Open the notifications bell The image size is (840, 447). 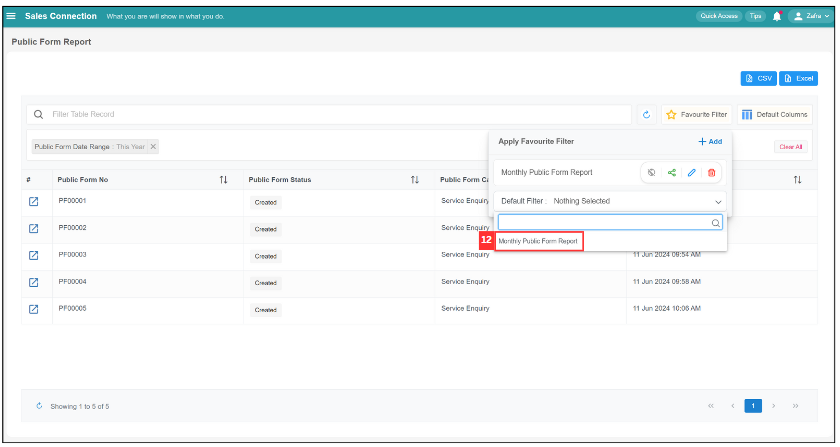click(777, 16)
